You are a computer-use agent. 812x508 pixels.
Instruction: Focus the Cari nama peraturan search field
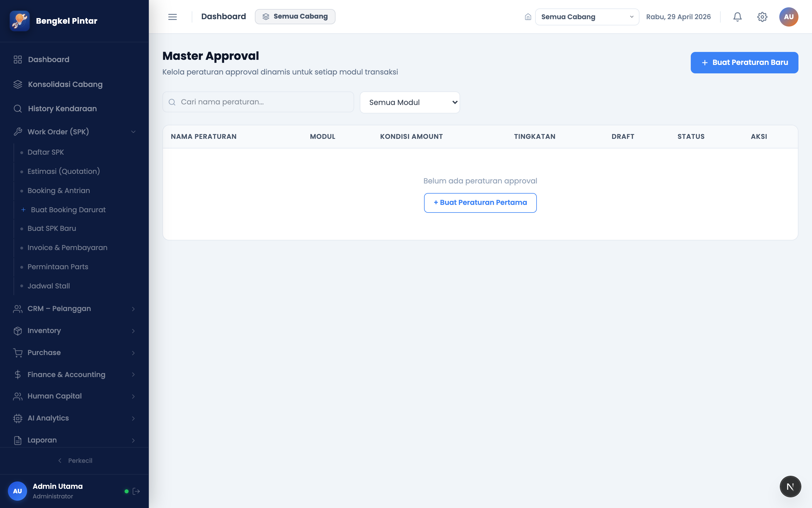[x=258, y=102]
